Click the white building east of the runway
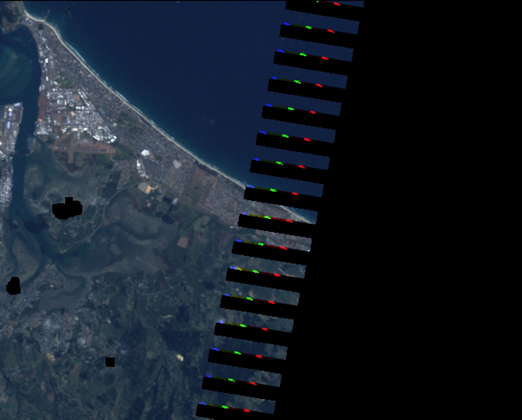The width and height of the screenshot is (522, 420). (145, 153)
